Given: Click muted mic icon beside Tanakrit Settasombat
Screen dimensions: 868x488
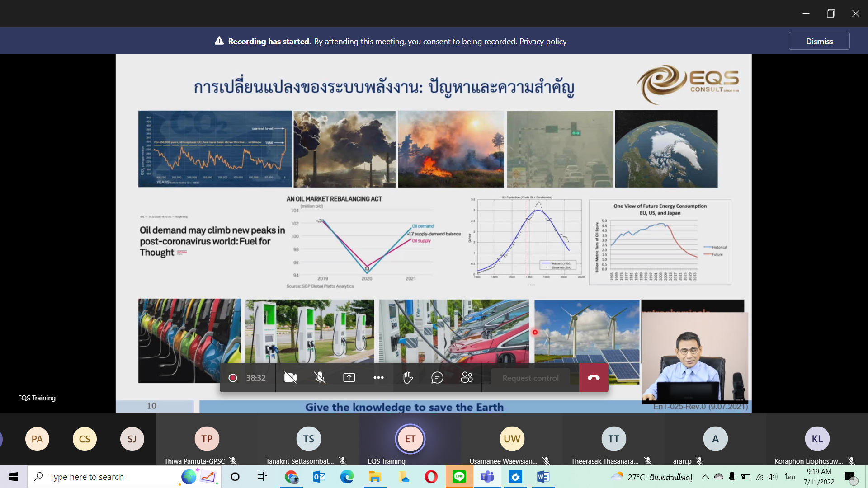Looking at the screenshot, I should (343, 461).
